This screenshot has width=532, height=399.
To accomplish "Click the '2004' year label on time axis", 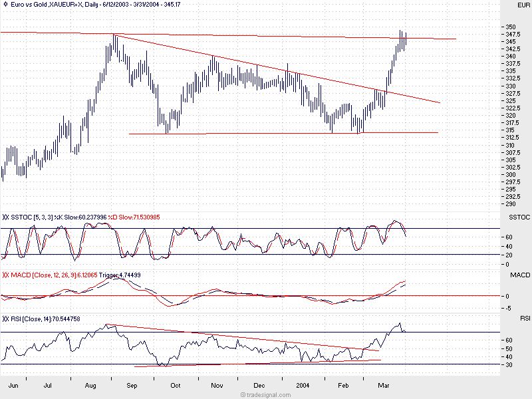I will (303, 386).
